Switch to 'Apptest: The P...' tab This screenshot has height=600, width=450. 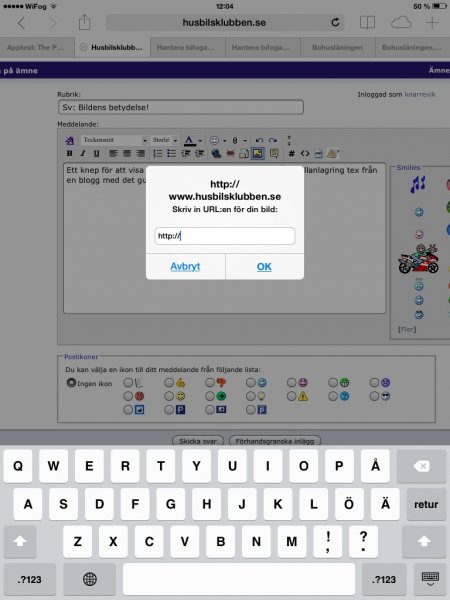point(36,47)
